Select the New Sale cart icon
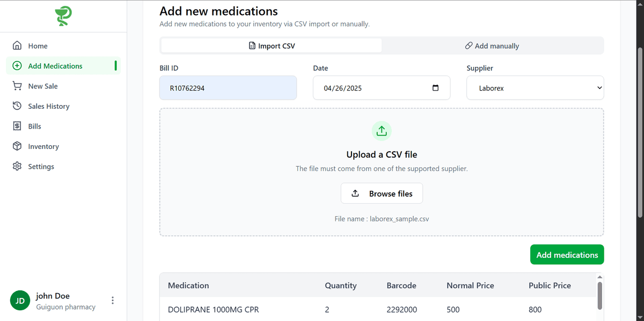Image resolution: width=644 pixels, height=321 pixels. pyautogui.click(x=17, y=86)
